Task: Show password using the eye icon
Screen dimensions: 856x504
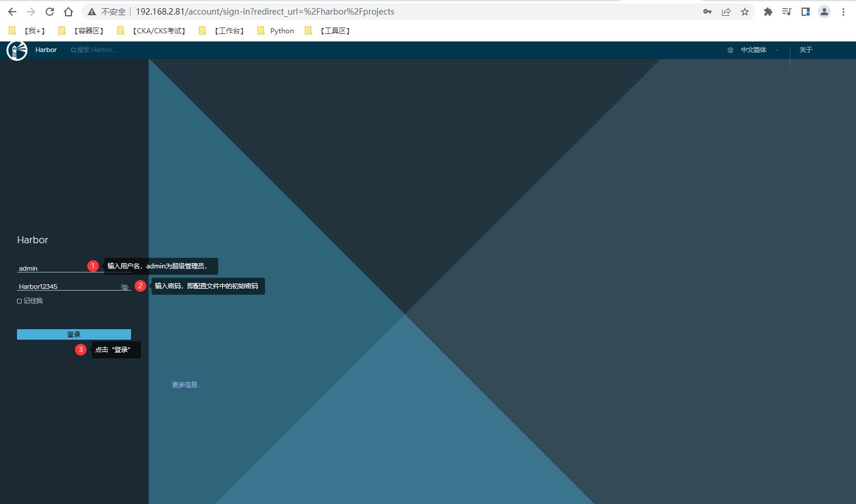Action: pos(125,287)
